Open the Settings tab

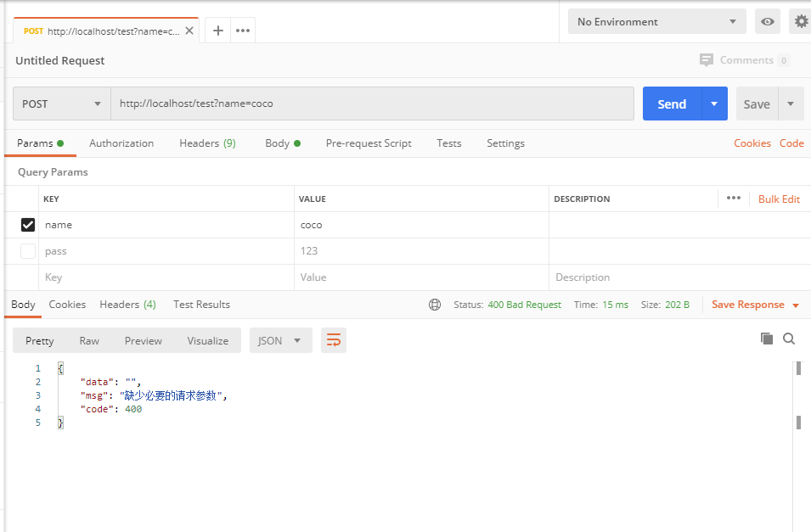[x=505, y=143]
